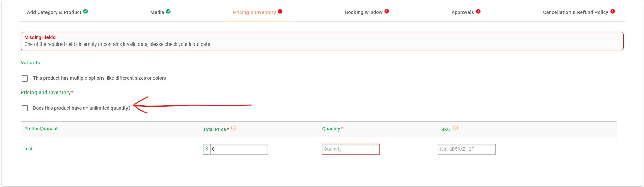
Task: Enable the multiple options variants checkbox
Action: (x=25, y=78)
